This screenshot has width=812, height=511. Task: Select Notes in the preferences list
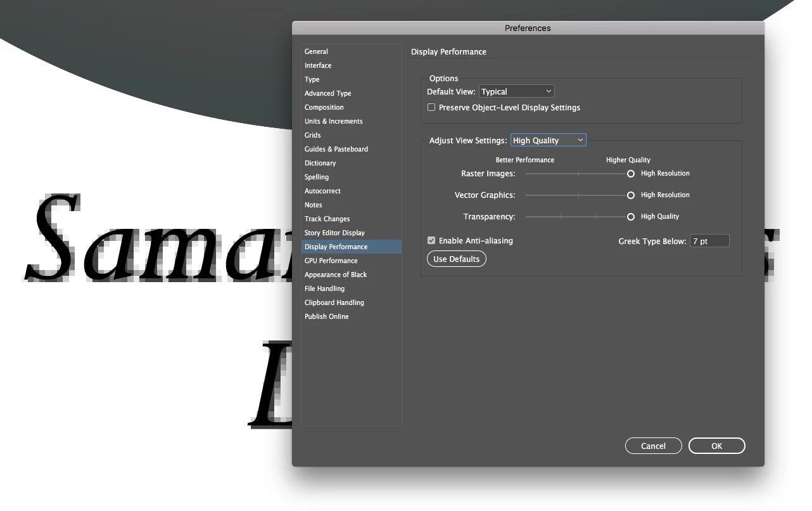click(x=352, y=205)
